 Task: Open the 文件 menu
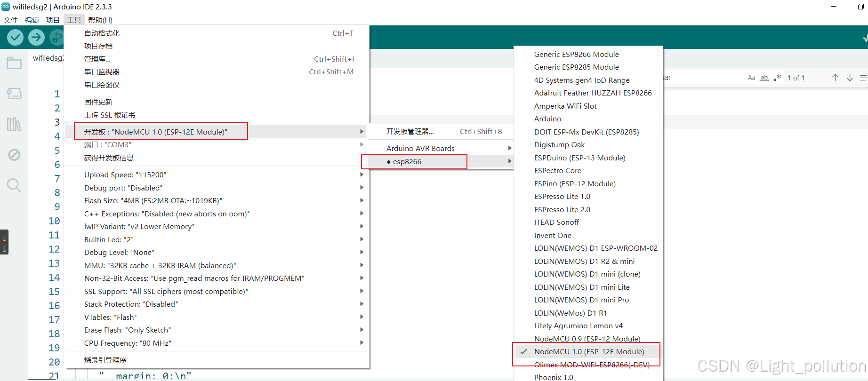pyautogui.click(x=11, y=20)
